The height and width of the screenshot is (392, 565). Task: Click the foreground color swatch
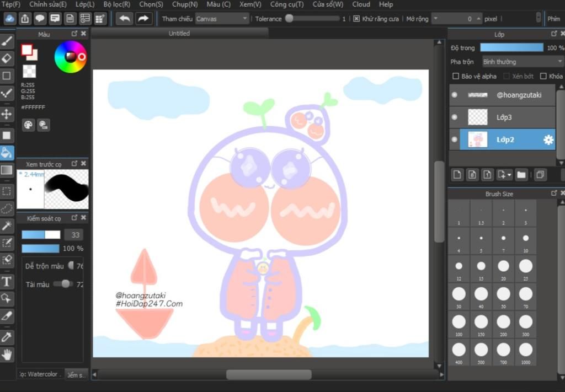[x=26, y=50]
